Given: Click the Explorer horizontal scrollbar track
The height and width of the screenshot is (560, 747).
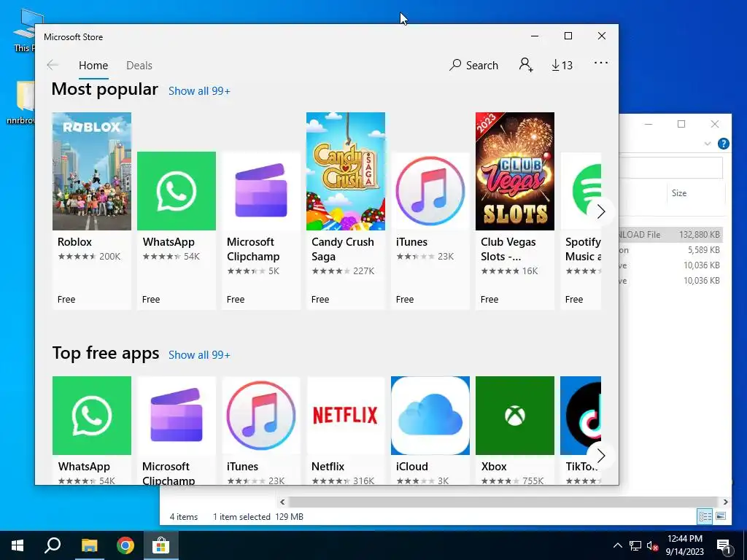Looking at the screenshot, I should (x=503, y=502).
